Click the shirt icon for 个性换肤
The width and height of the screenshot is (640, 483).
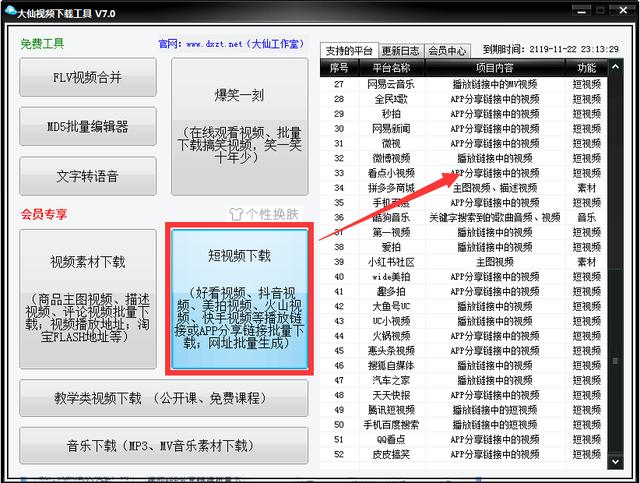pos(236,214)
